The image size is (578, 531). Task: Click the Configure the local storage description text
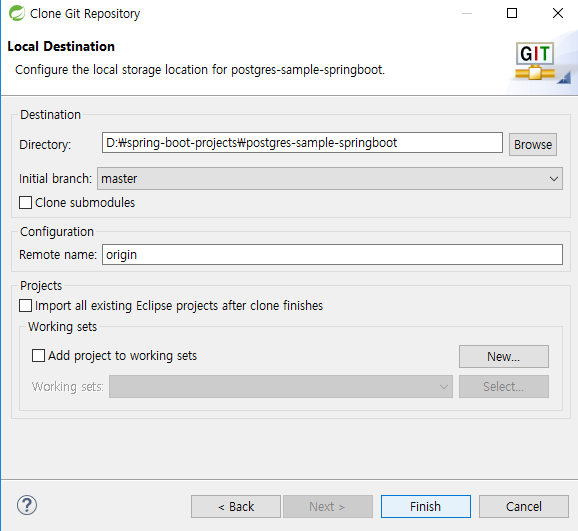point(200,70)
